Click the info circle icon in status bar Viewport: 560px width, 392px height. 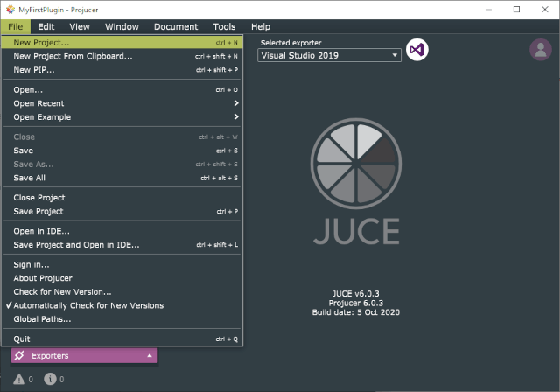tap(50, 379)
